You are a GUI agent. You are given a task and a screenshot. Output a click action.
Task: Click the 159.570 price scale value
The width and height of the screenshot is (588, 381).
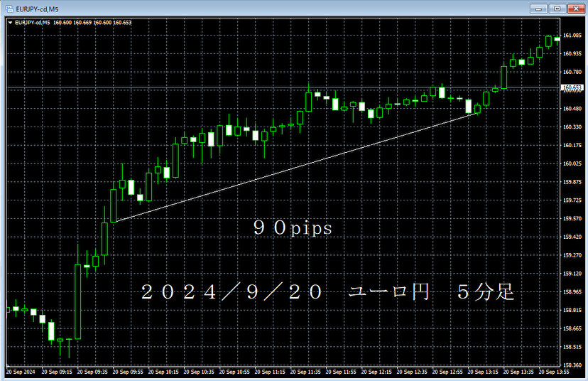pyautogui.click(x=572, y=218)
